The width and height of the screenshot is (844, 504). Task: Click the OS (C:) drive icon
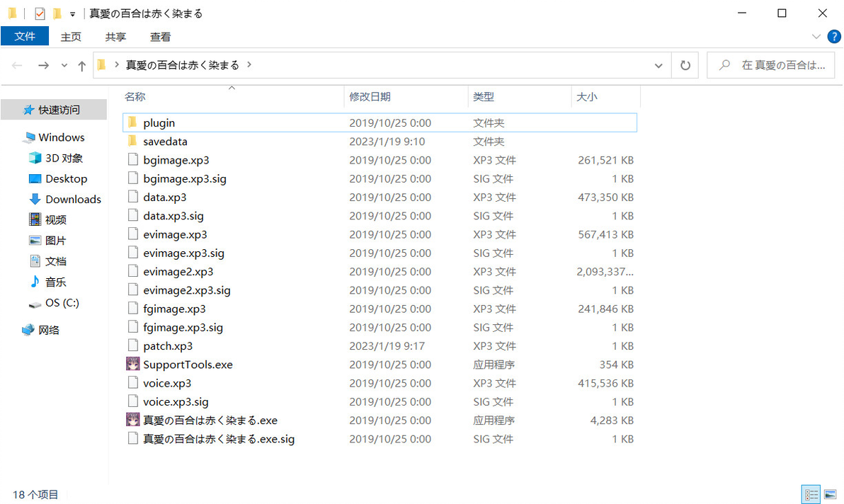(35, 304)
